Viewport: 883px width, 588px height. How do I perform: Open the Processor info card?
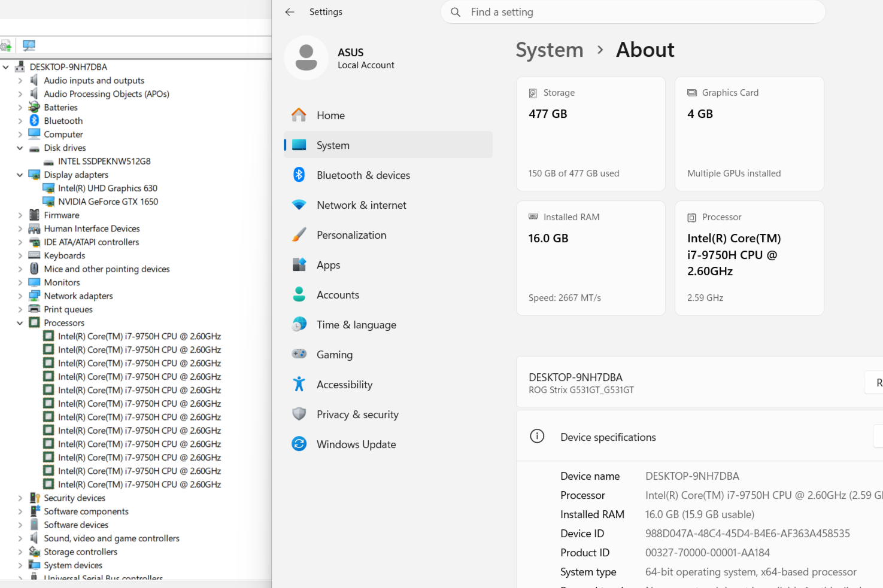pyautogui.click(x=750, y=258)
